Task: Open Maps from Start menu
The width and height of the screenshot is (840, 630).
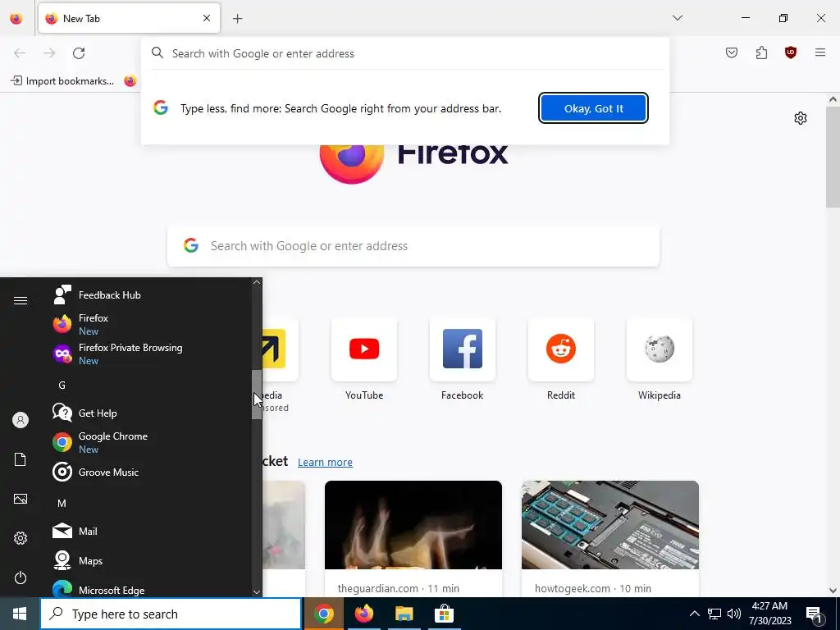Action: (x=150, y=560)
